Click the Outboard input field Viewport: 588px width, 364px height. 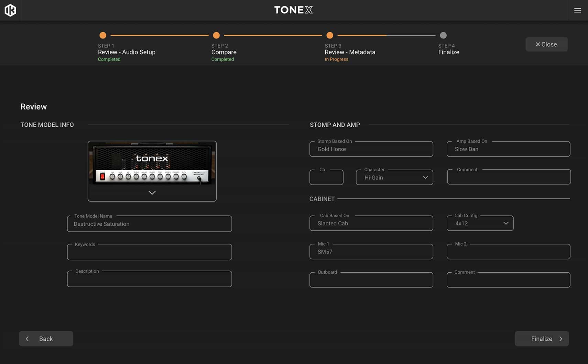[371, 280]
